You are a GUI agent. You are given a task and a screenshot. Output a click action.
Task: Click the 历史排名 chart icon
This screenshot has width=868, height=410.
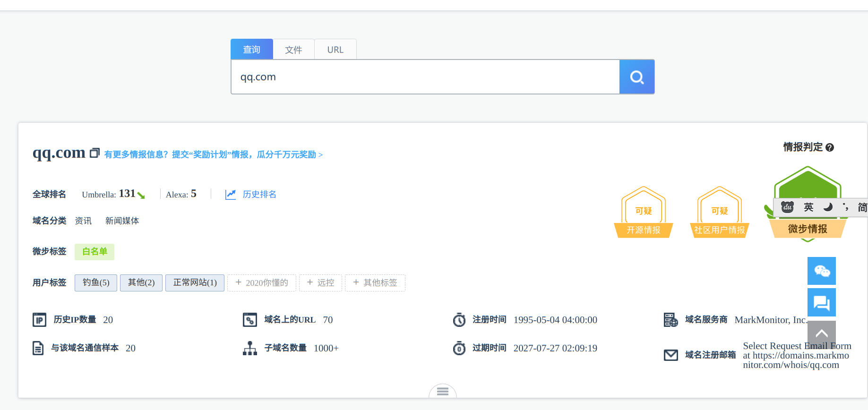[x=231, y=194]
